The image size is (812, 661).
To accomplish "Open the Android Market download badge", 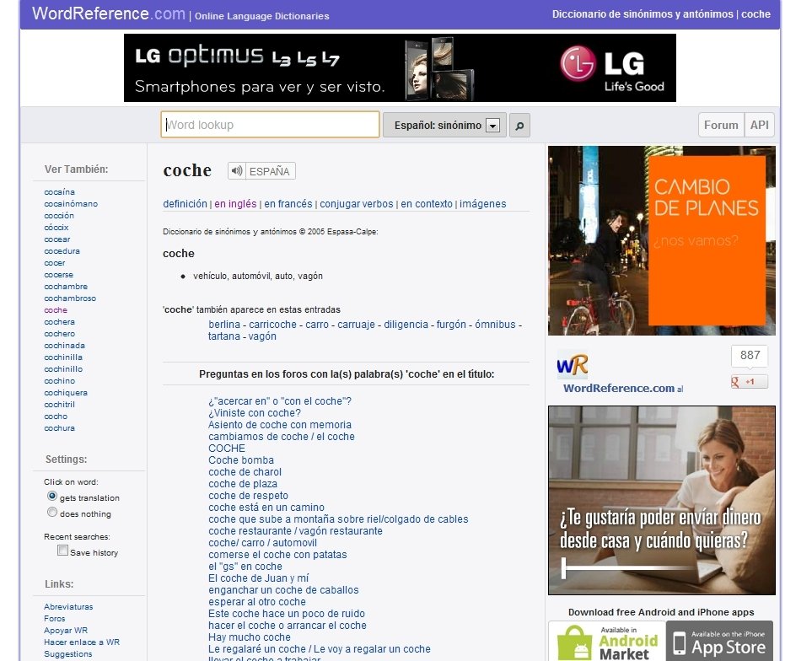I will 607,642.
